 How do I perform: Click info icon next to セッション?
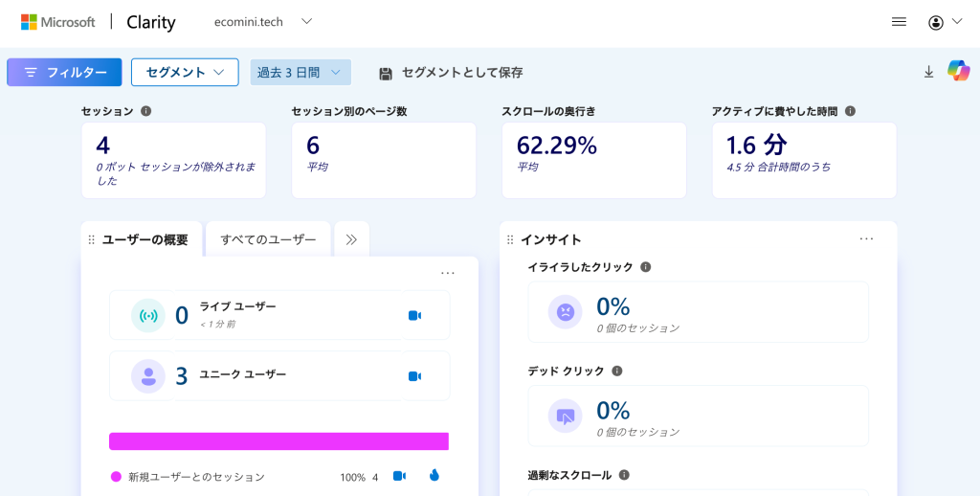[146, 111]
